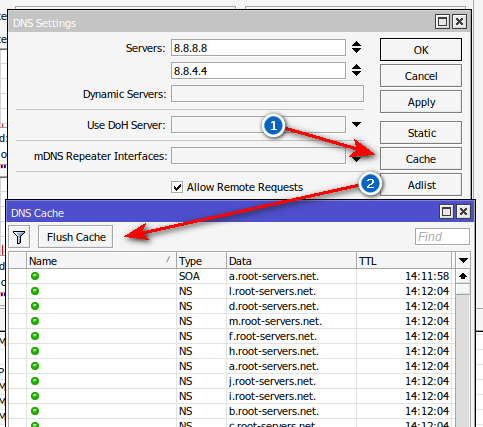Viewport: 483px width, 427px height.
Task: Click green status icon of b.root-servers.net. row
Action: (35, 411)
